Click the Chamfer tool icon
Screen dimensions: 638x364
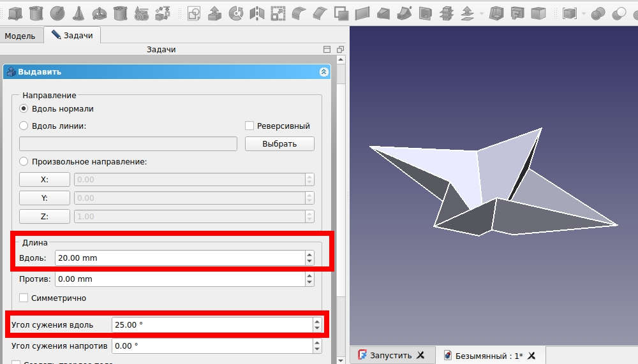(x=320, y=13)
